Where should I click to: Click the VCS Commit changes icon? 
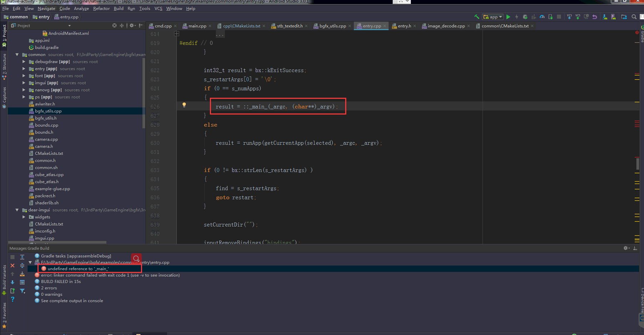pyautogui.click(x=578, y=17)
